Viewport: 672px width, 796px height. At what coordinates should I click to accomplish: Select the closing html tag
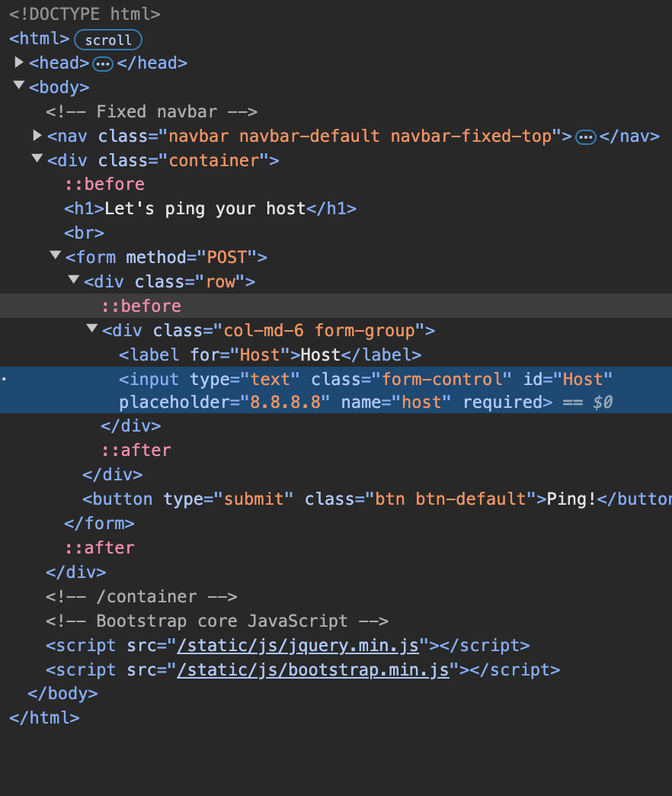tap(45, 717)
